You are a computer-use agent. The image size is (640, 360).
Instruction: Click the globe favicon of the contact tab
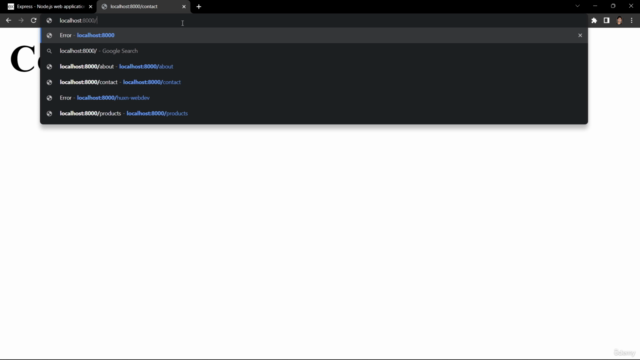pyautogui.click(x=104, y=7)
